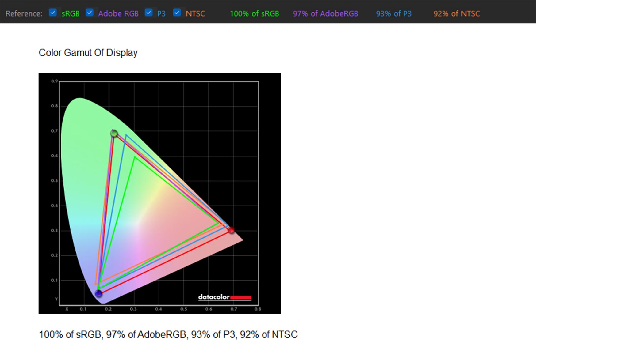Screen dimensions: 644x362
Task: Click the blue P3 label
Action: tap(161, 14)
